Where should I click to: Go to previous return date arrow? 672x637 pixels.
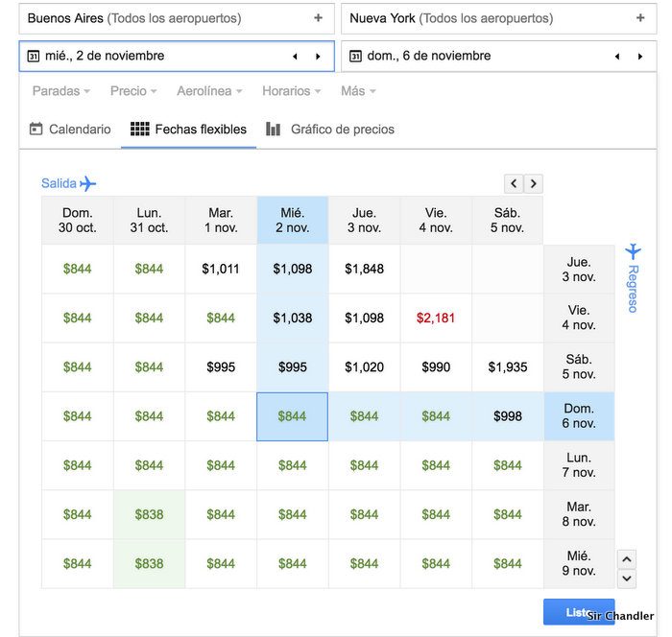coord(617,56)
